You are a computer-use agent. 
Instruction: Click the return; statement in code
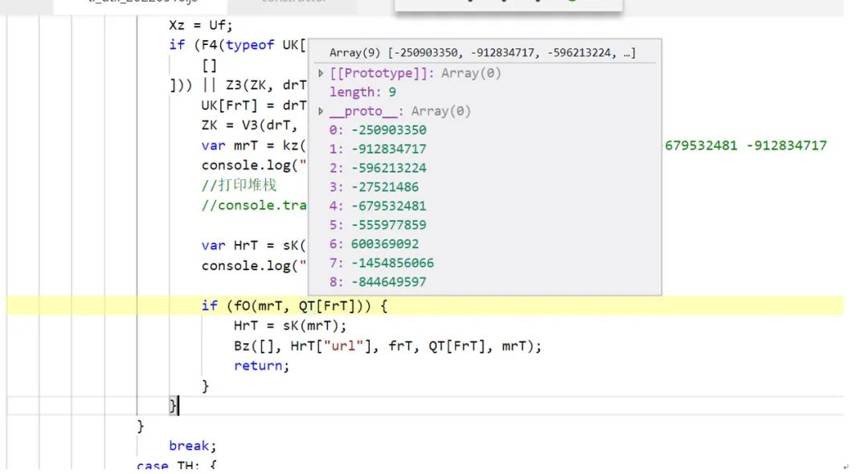coord(261,366)
